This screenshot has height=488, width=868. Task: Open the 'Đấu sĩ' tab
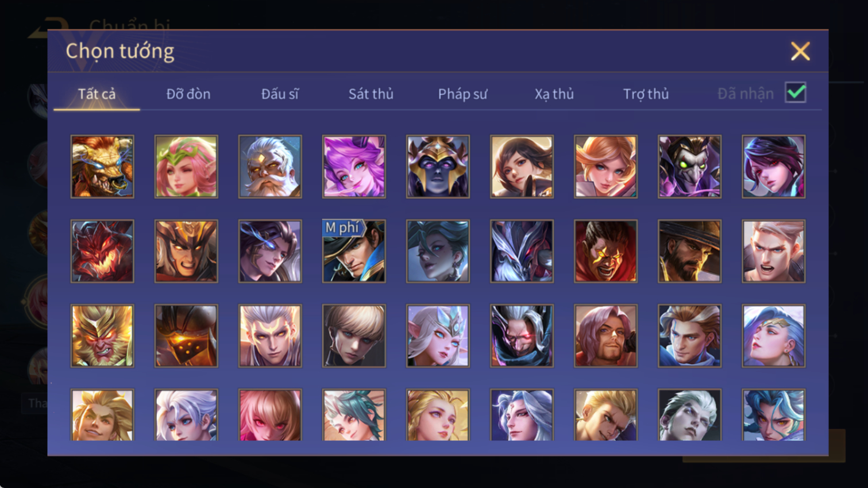[280, 94]
